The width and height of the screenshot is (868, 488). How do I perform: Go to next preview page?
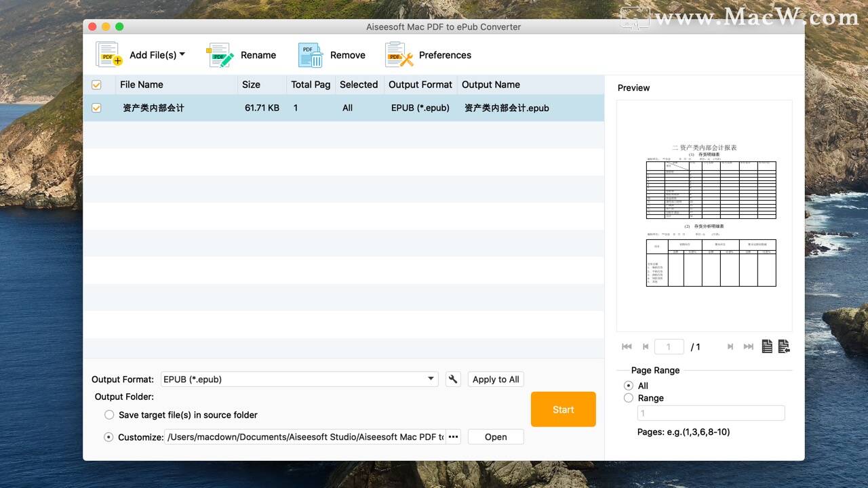730,347
